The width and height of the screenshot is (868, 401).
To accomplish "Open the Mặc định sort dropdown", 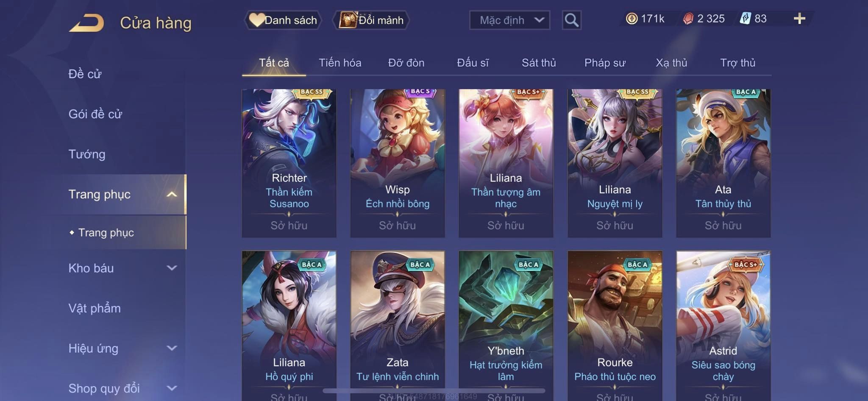I will click(509, 20).
